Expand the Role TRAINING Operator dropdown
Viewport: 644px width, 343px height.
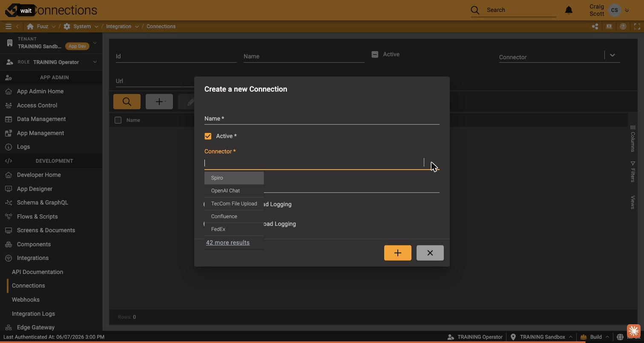95,62
